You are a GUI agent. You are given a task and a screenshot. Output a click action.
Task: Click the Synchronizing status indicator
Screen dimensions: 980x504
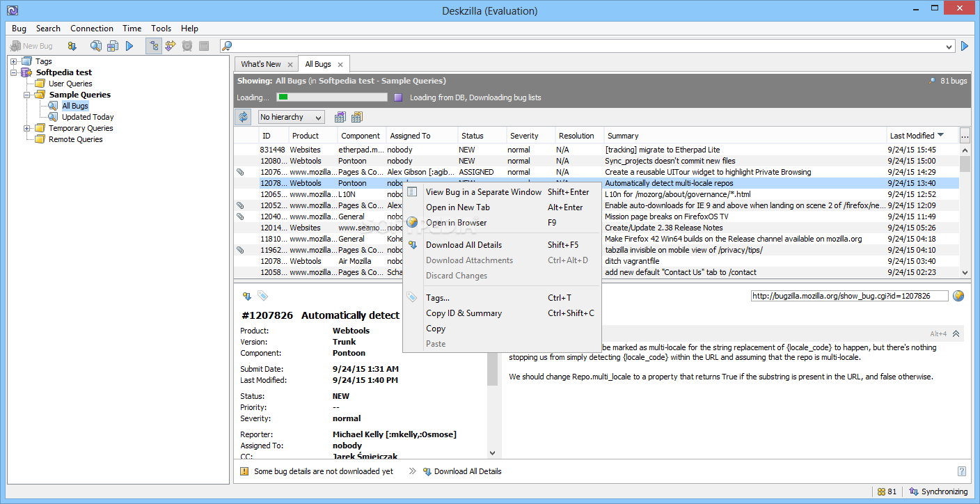938,491
